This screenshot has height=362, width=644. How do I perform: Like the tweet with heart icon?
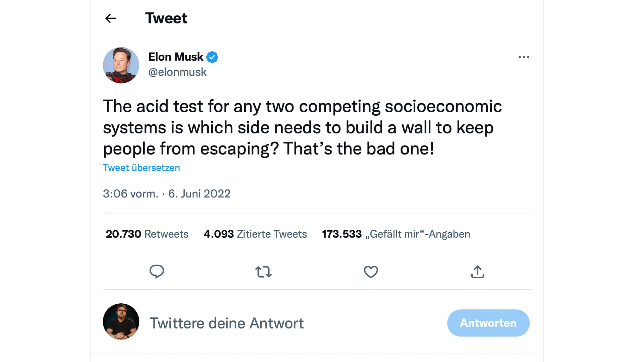tap(371, 272)
